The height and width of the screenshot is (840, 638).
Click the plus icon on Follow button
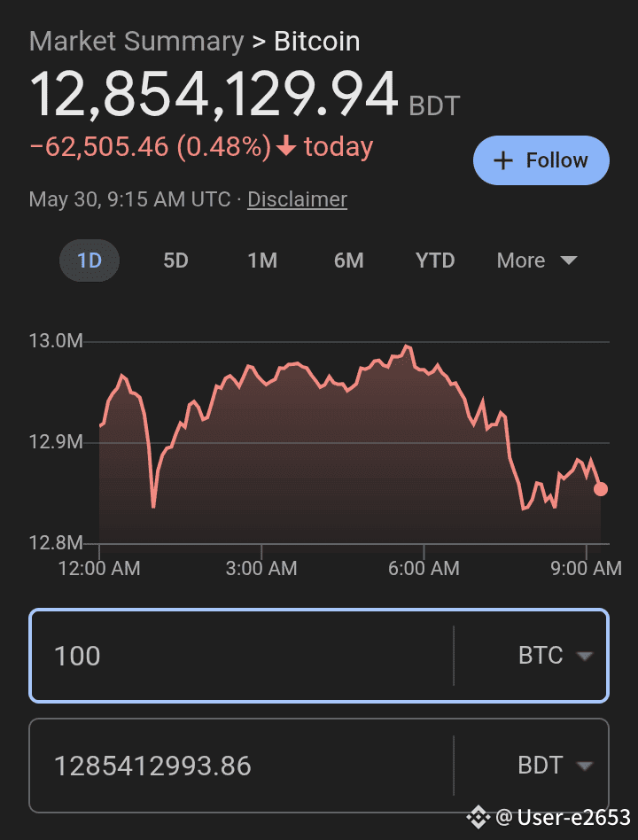click(503, 160)
